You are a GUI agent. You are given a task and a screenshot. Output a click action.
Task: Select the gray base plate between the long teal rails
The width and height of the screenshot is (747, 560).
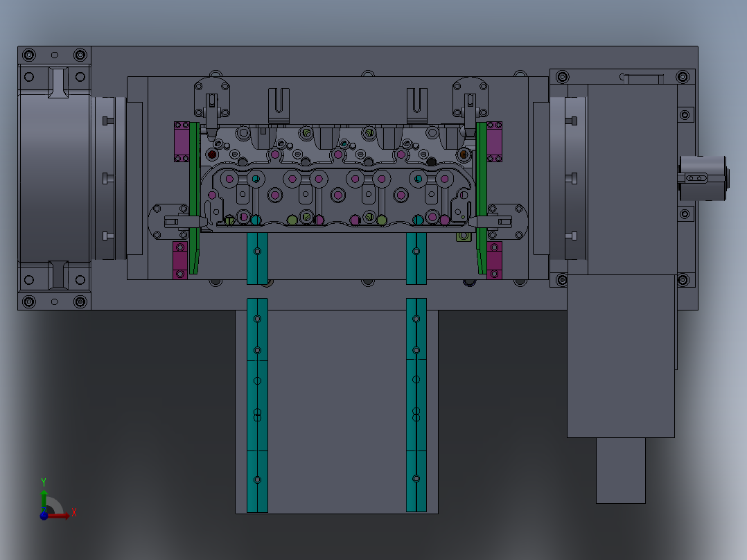click(337, 411)
